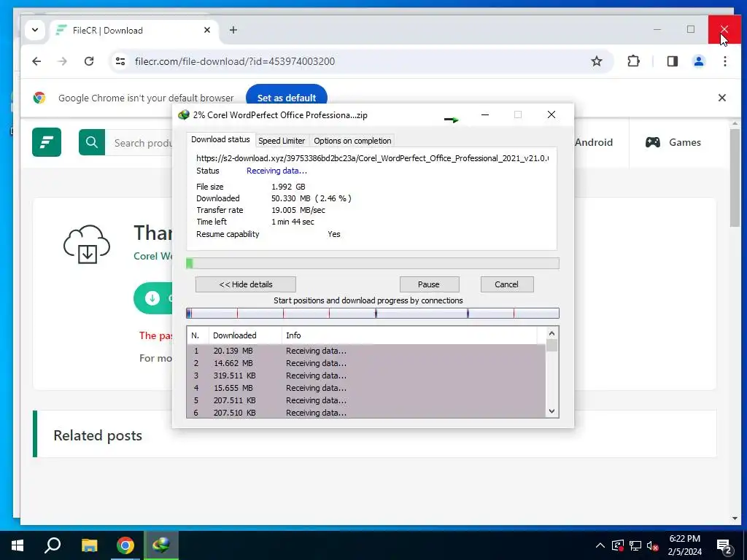Screen dimensions: 747x560
Task: Click the green download button on the page
Action: pyautogui.click(x=153, y=298)
